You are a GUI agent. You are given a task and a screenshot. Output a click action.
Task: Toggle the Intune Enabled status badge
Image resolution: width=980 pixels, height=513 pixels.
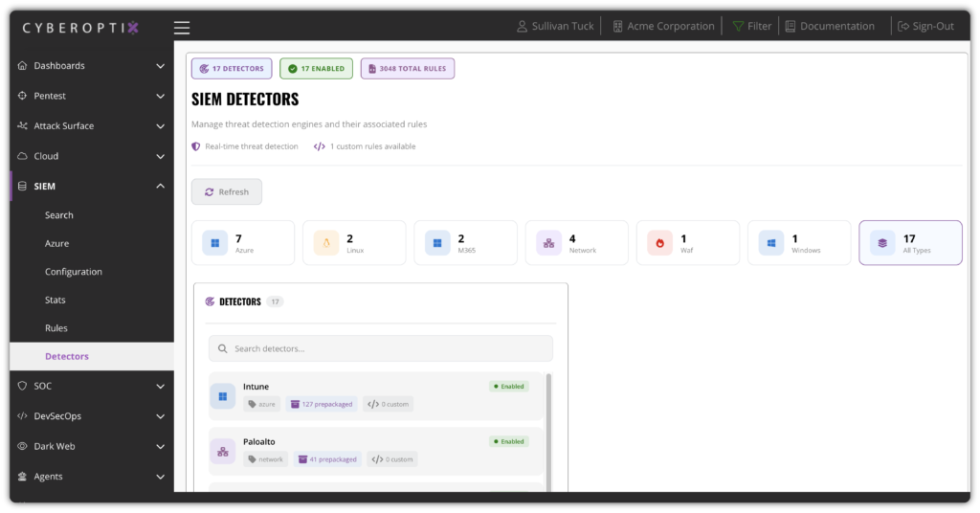click(508, 387)
